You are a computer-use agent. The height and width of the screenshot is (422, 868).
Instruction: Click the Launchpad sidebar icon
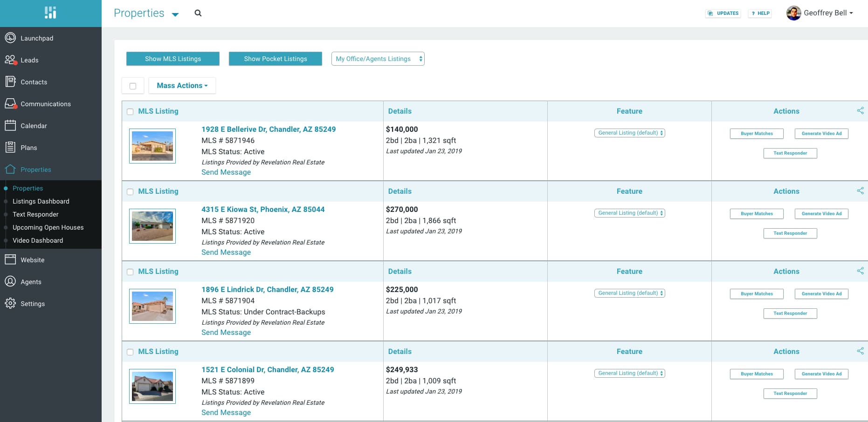coord(10,38)
